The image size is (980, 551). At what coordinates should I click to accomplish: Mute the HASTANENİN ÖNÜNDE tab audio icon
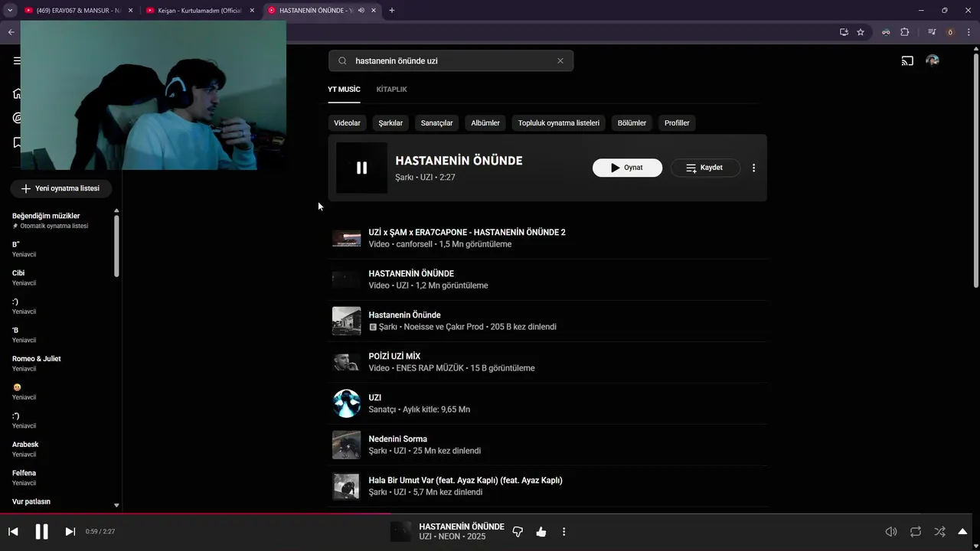point(361,11)
